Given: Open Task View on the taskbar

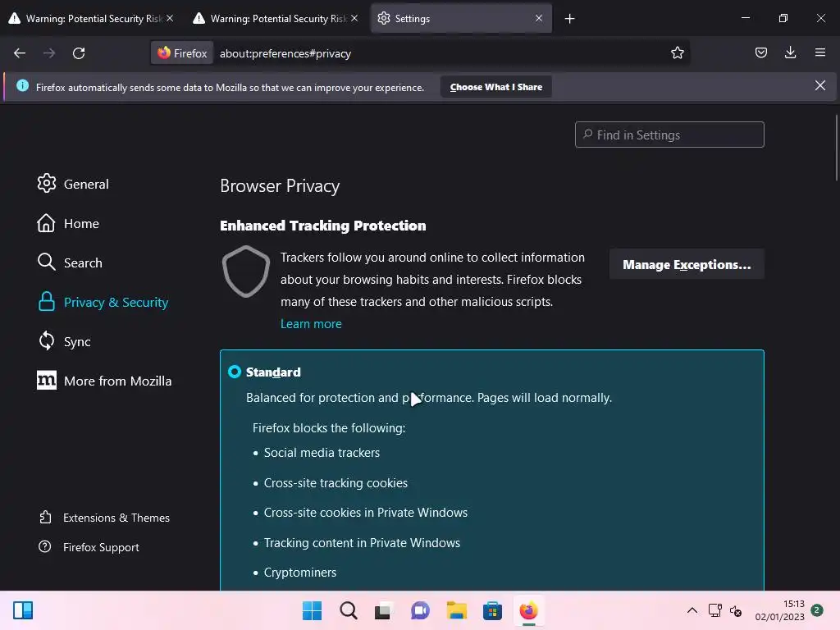Looking at the screenshot, I should point(383,610).
